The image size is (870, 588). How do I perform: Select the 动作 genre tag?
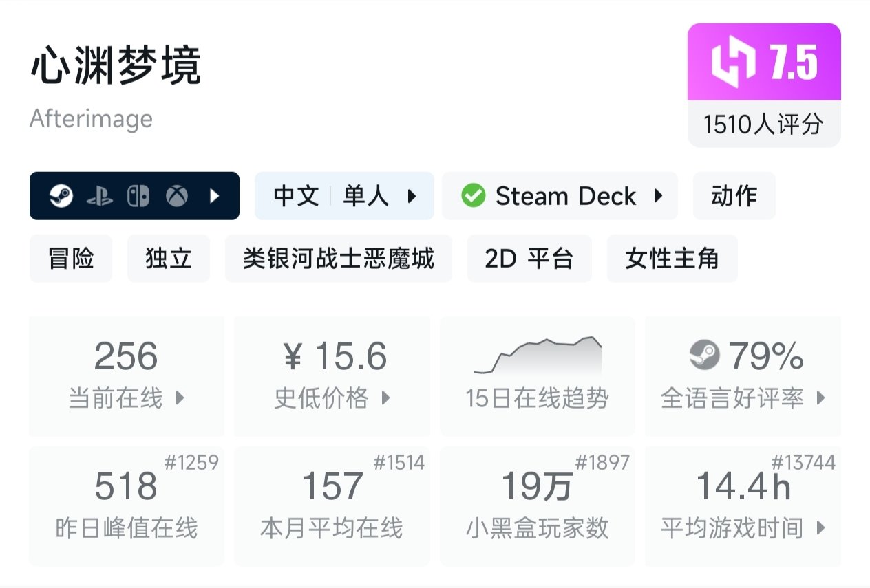(x=734, y=197)
